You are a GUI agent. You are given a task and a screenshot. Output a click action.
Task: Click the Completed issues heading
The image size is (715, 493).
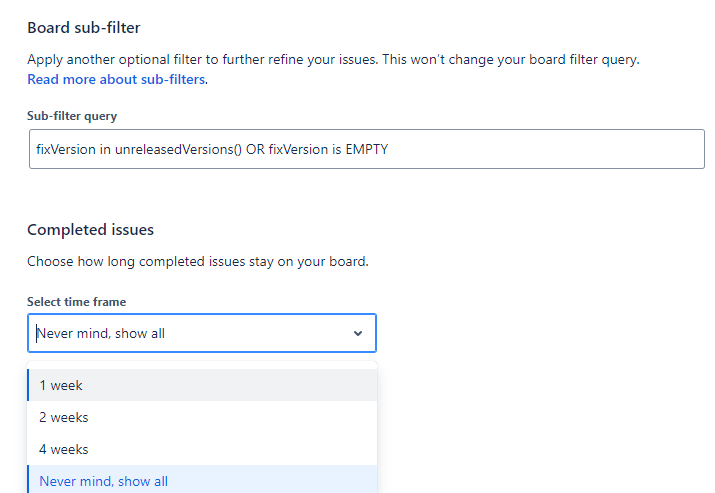pos(90,230)
